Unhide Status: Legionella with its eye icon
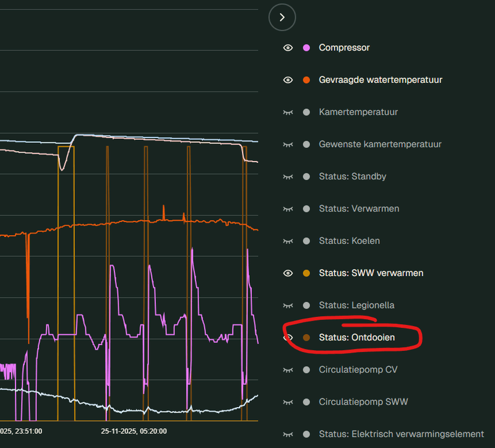The image size is (495, 448). [288, 305]
